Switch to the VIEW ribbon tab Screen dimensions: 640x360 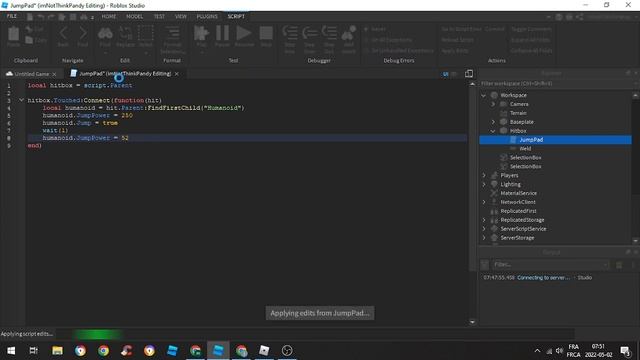pos(180,16)
